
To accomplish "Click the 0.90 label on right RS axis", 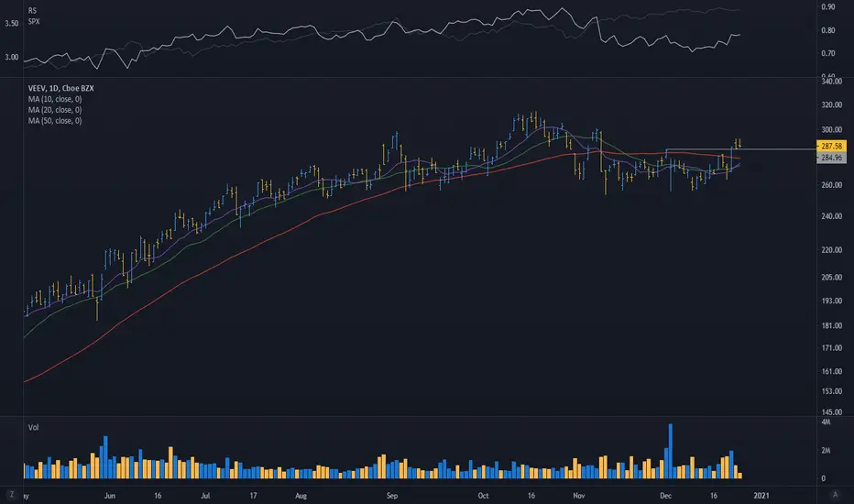I will point(827,7).
